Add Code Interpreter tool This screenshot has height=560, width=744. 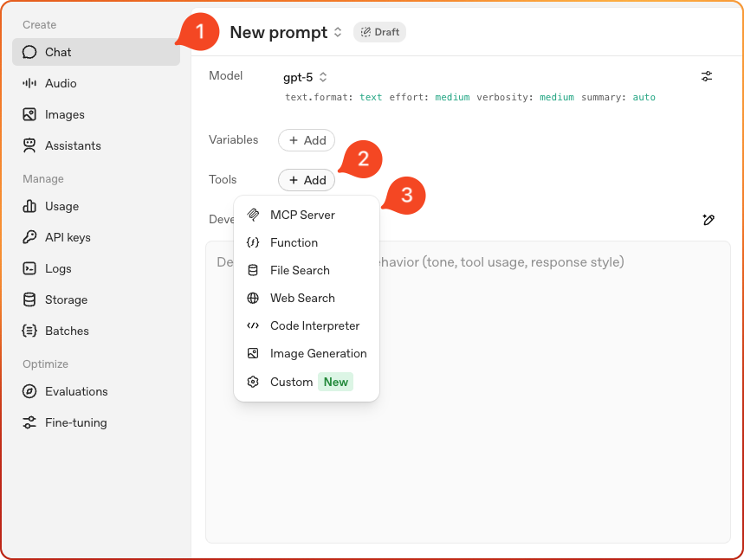314,325
